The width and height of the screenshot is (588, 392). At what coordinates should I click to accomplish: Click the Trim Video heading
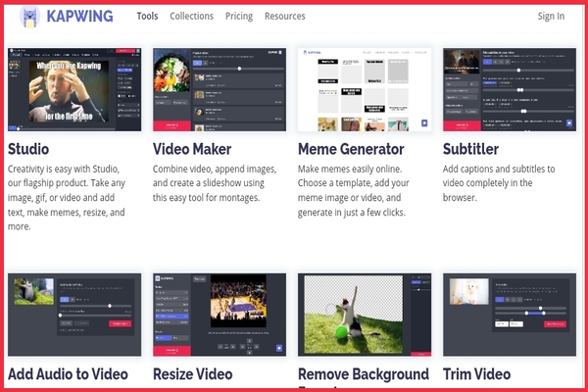click(476, 374)
